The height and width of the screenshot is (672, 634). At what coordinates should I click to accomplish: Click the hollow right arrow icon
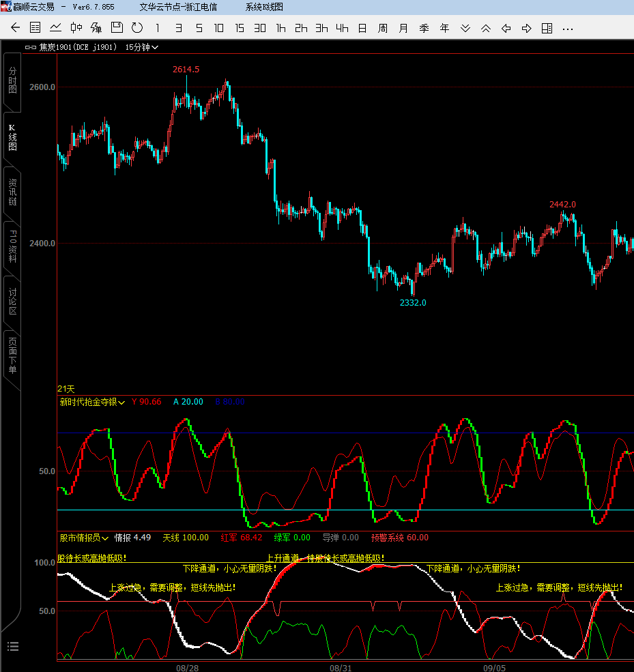[x=527, y=28]
